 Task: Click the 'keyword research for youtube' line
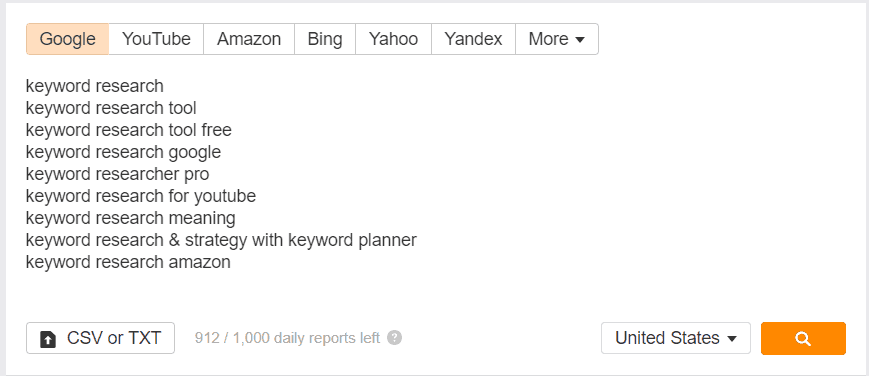pyautogui.click(x=141, y=196)
